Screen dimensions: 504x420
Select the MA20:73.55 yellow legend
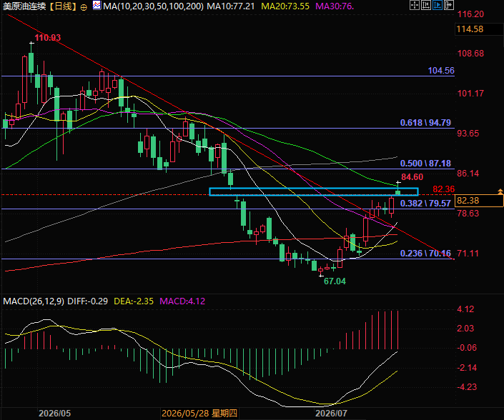(285, 6)
